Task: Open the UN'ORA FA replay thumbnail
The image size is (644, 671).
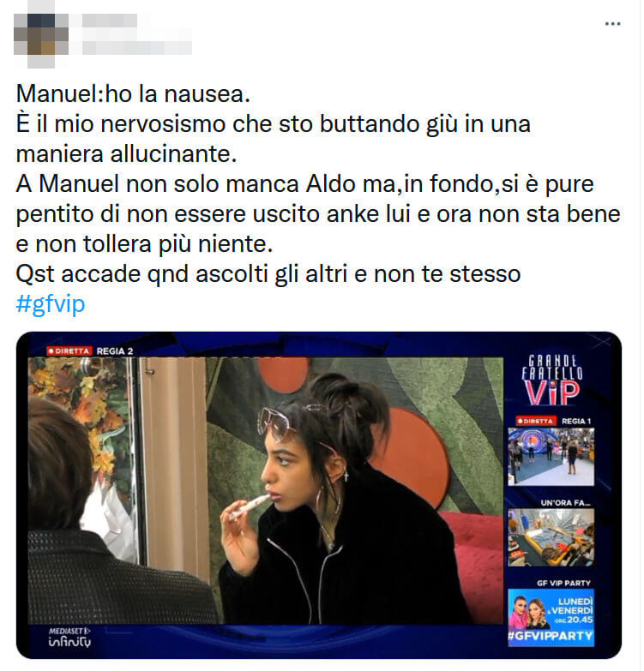Action: (x=551, y=537)
